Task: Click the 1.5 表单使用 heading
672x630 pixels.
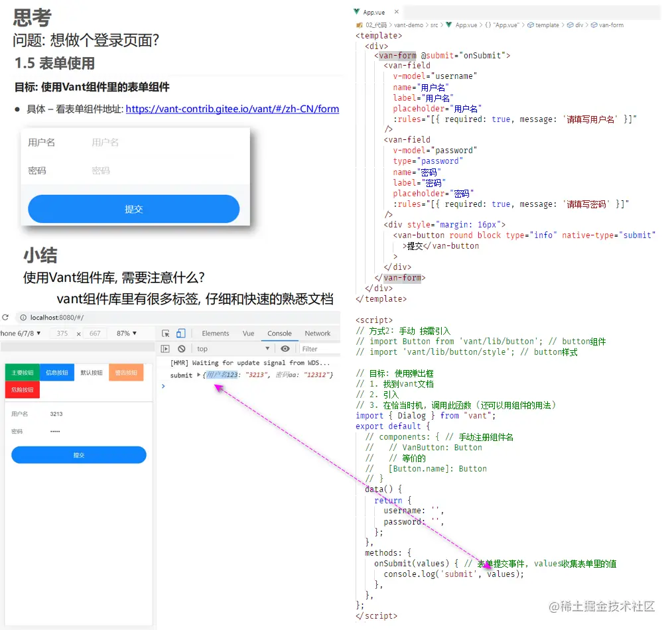Action: [54, 64]
